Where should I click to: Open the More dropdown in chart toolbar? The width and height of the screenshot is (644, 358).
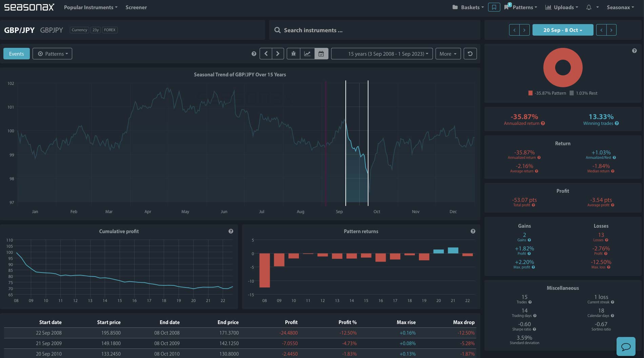click(448, 54)
